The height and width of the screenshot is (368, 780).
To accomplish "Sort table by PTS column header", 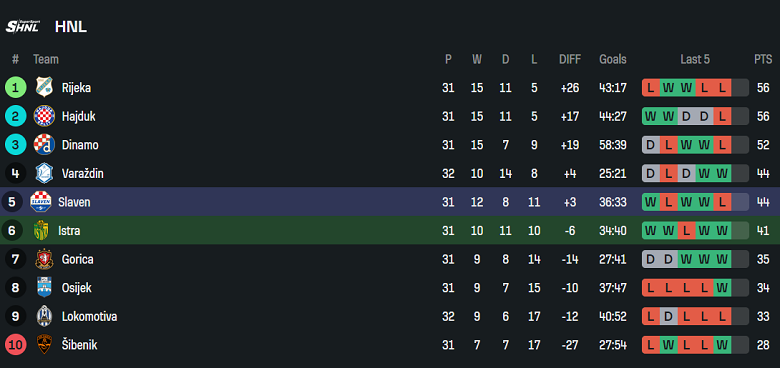I will [x=763, y=60].
